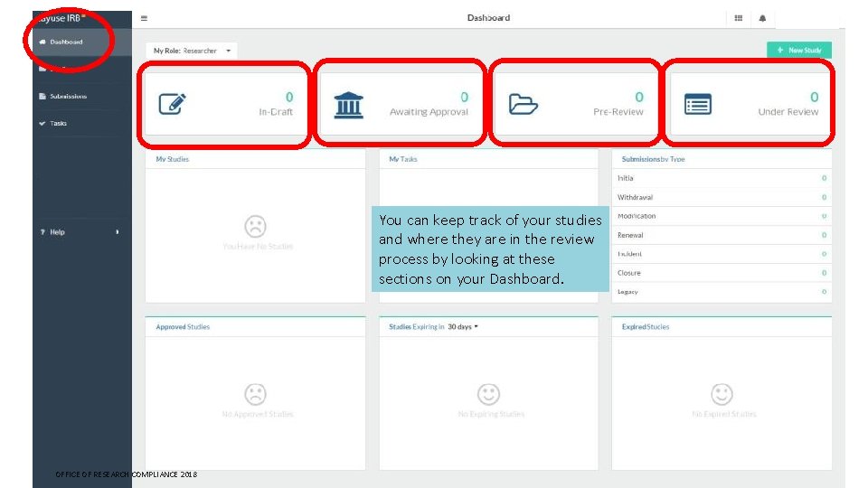Select the In-Draft label
The width and height of the screenshot is (868, 488).
(276, 112)
